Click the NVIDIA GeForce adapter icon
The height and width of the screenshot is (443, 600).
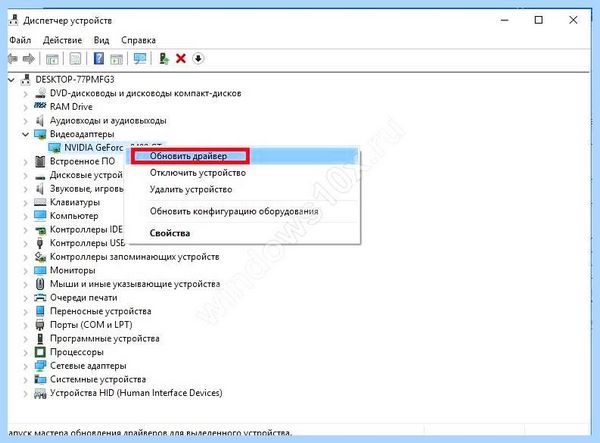coord(55,148)
